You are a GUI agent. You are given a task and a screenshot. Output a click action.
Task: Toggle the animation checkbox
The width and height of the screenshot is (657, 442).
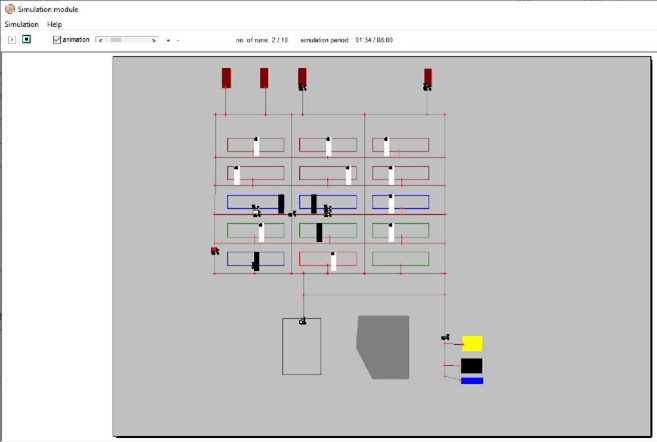(57, 40)
